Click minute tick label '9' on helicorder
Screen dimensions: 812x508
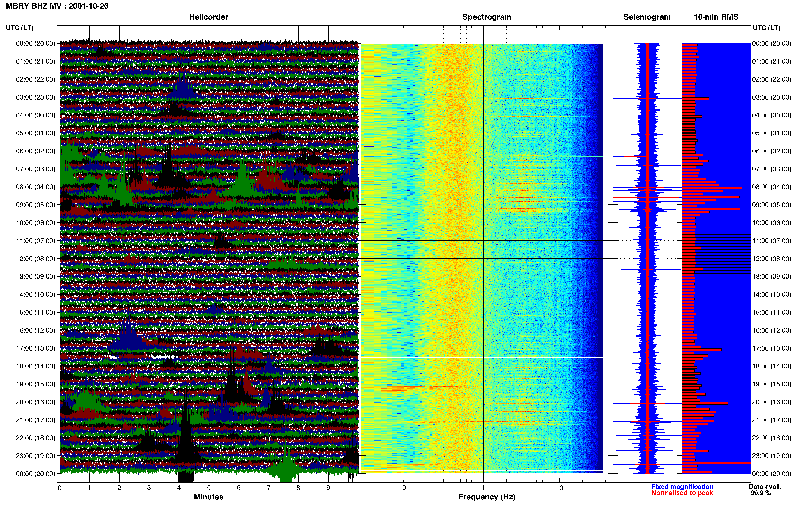tap(328, 488)
